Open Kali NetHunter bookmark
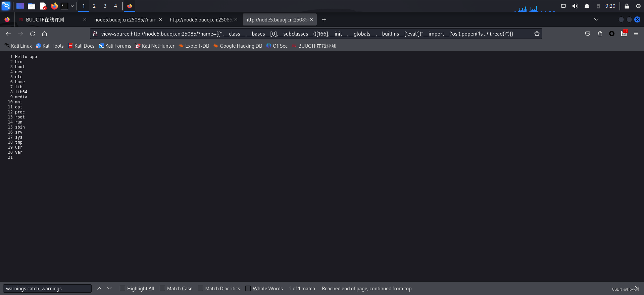 pos(155,46)
